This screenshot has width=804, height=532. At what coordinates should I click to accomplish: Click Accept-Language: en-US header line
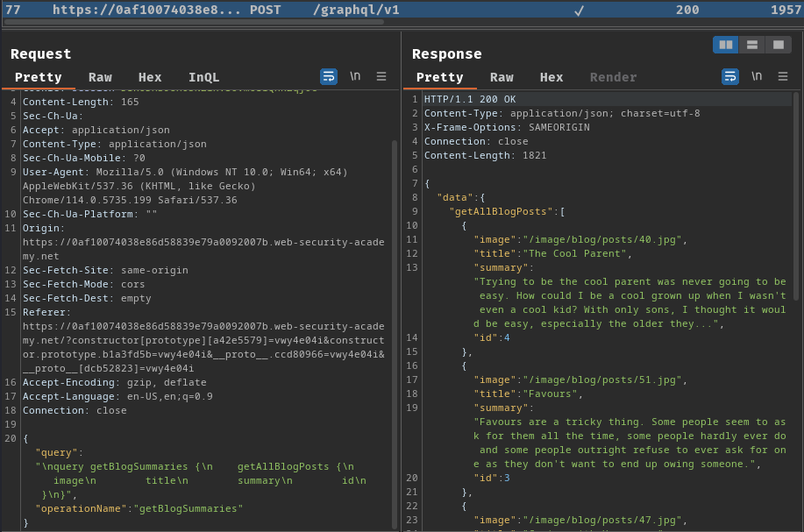[x=117, y=396]
